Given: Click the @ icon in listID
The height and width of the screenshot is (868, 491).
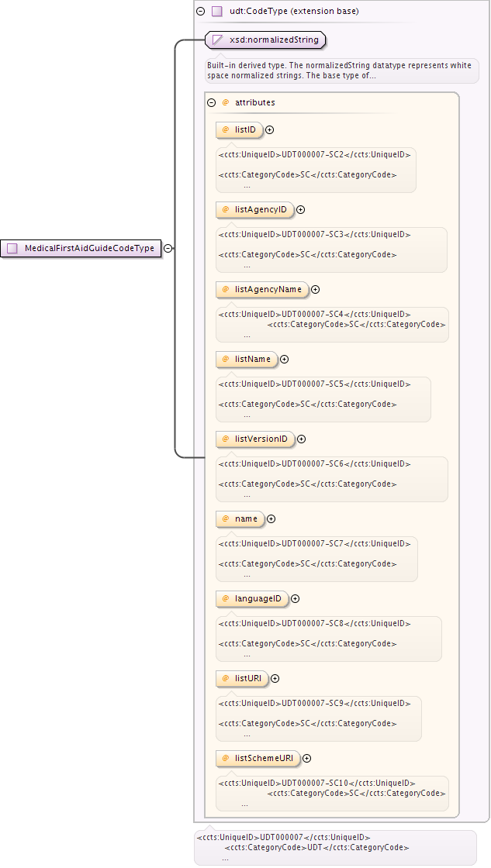Looking at the screenshot, I should 226,129.
